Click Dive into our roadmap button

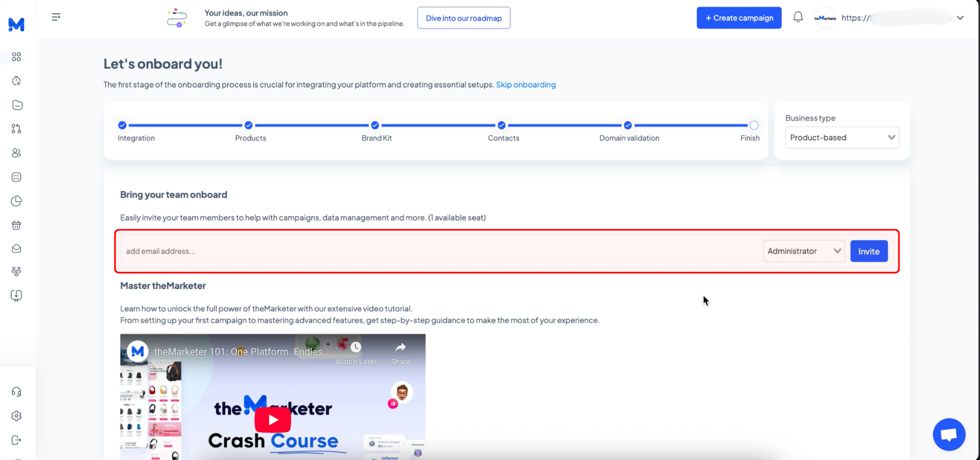464,18
